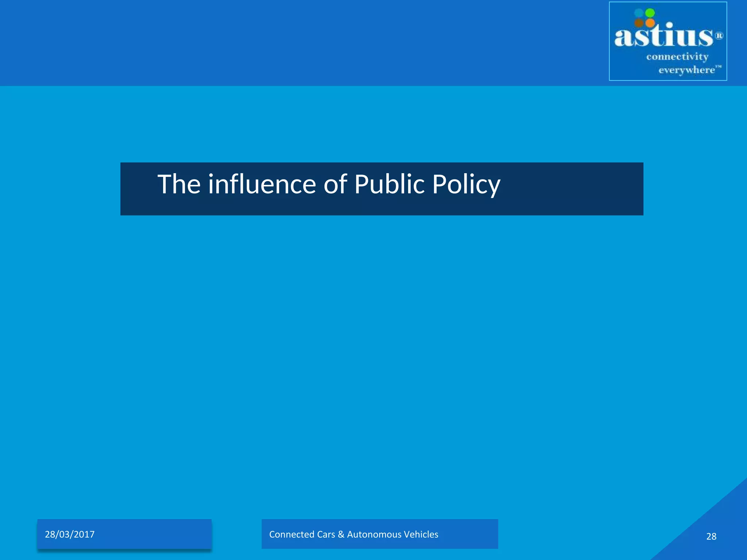This screenshot has width=747, height=560.
Task: Click slide number 28
Action: click(x=711, y=536)
